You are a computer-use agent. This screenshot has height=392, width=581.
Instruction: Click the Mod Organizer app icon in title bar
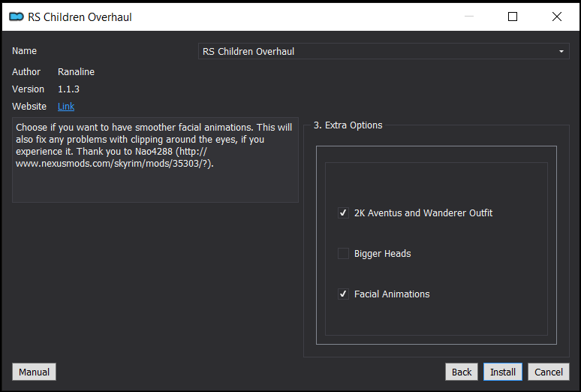[x=17, y=17]
